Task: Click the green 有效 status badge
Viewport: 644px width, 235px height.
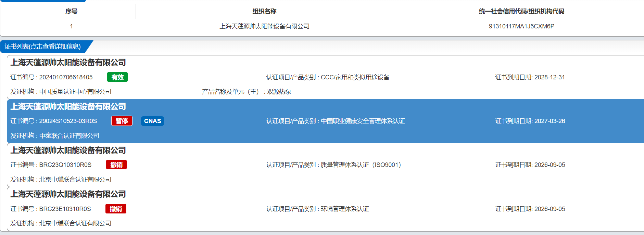Action: coord(117,77)
